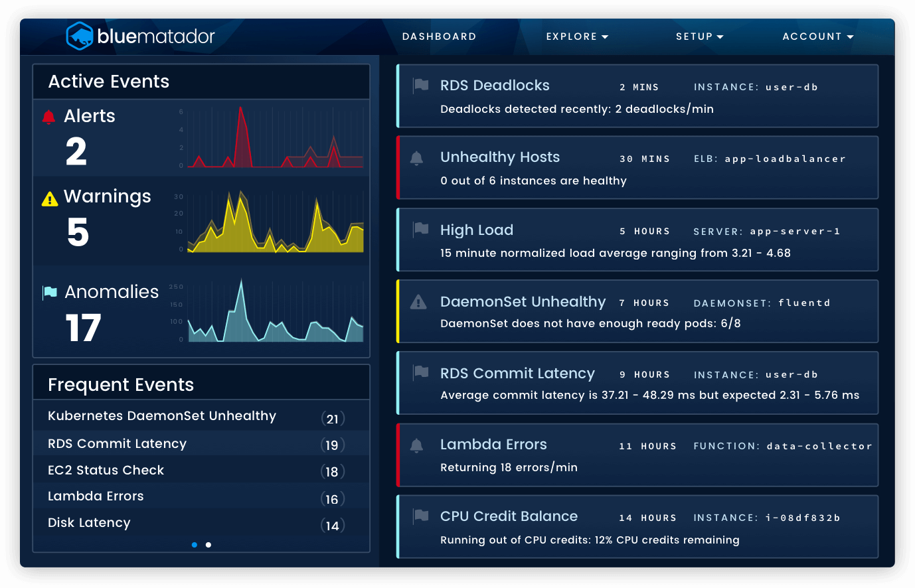Click the flag icon on RDS Commit Latency event

(x=421, y=372)
